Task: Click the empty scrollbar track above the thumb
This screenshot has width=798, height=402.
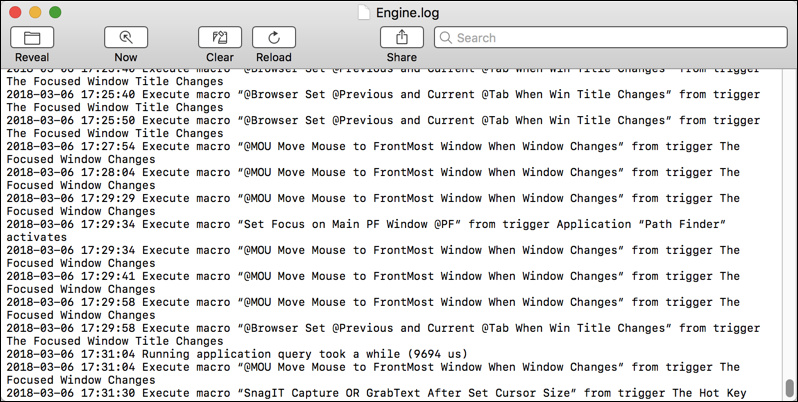Action: [x=789, y=220]
